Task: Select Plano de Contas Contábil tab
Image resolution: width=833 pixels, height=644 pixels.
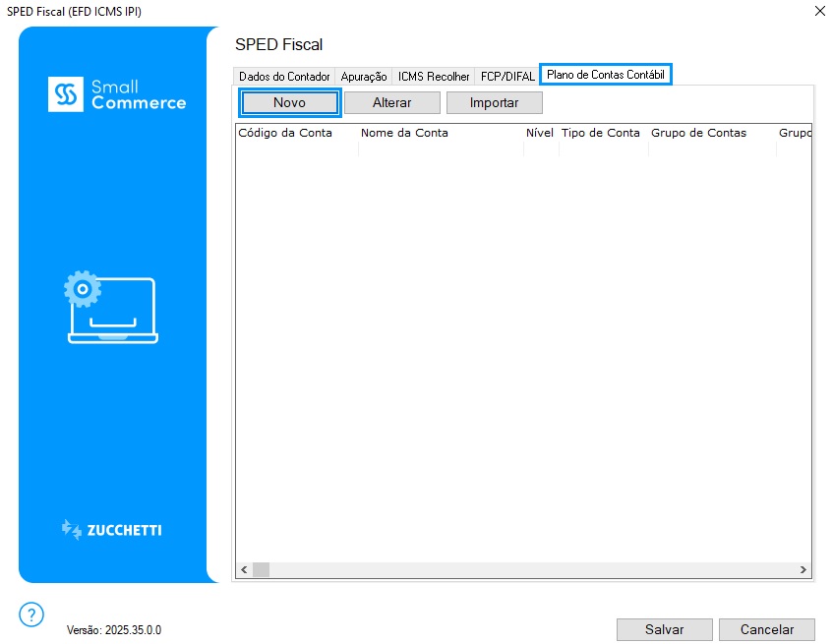Action: point(606,75)
